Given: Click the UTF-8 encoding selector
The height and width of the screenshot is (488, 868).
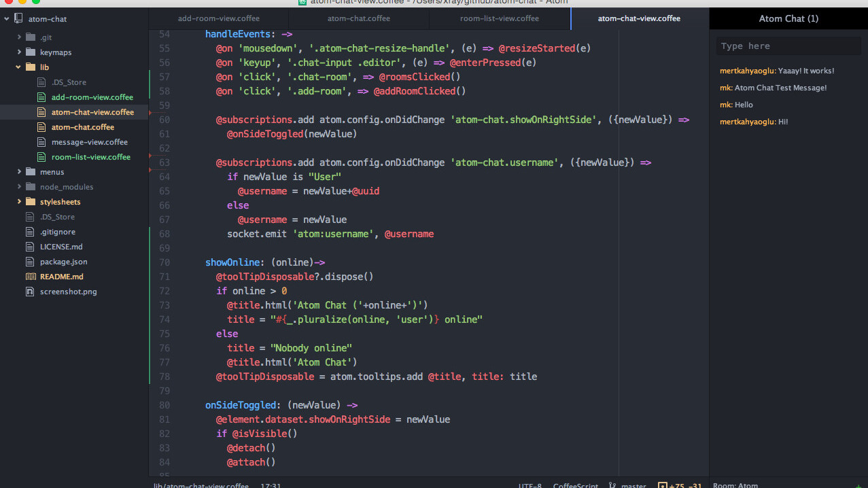Looking at the screenshot, I should coord(530,485).
